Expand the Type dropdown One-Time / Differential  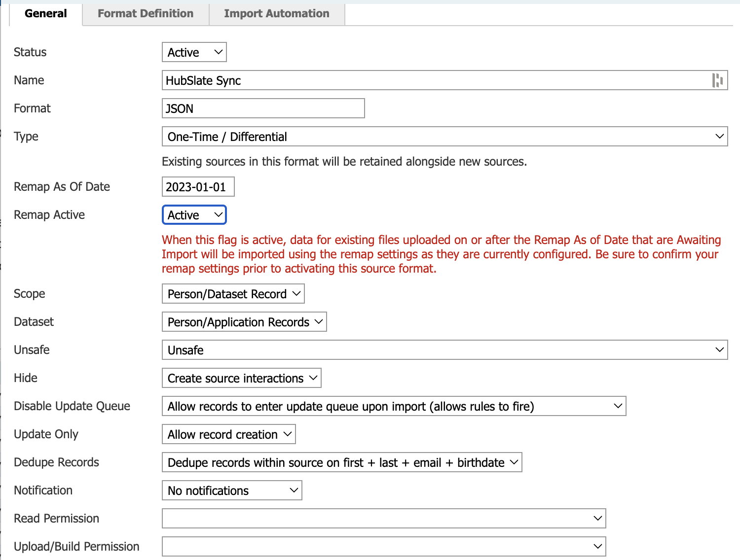[445, 137]
